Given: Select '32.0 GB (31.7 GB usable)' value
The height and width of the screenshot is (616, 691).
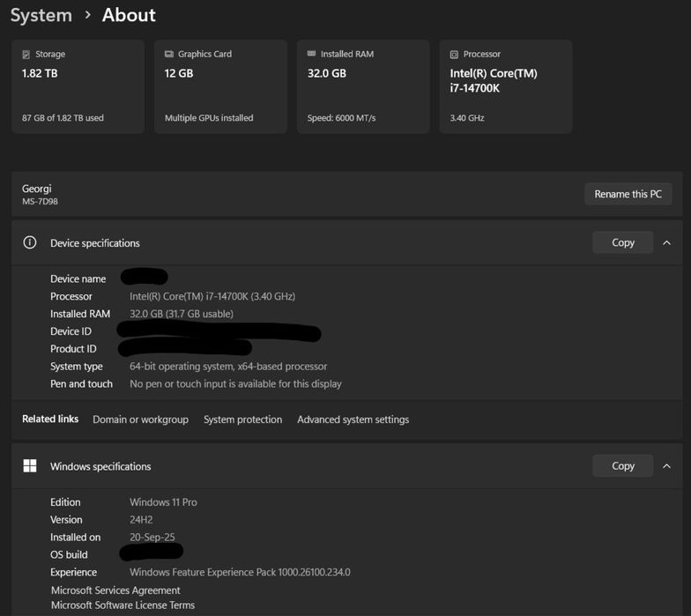Looking at the screenshot, I should pyautogui.click(x=182, y=314).
